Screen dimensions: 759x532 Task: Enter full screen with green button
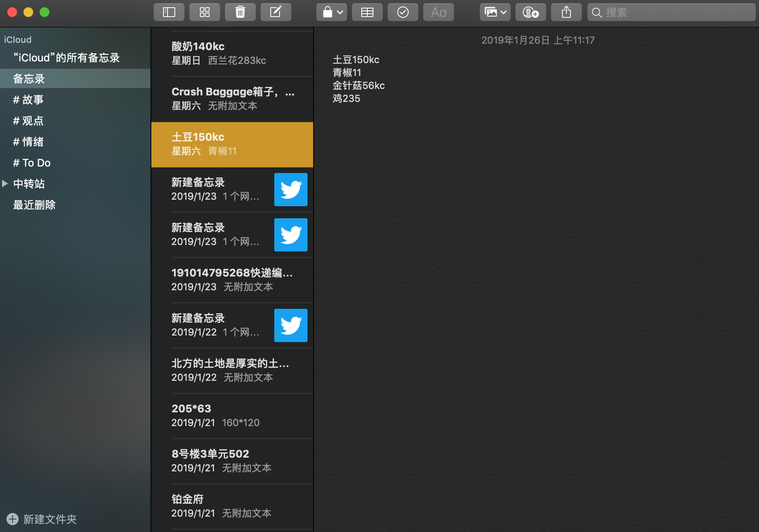pyautogui.click(x=45, y=12)
